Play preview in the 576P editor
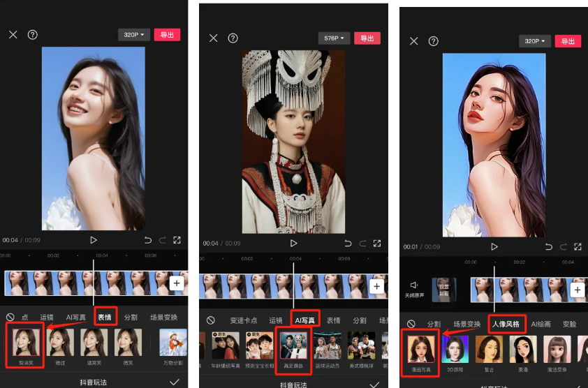This screenshot has width=588, height=388. click(293, 244)
